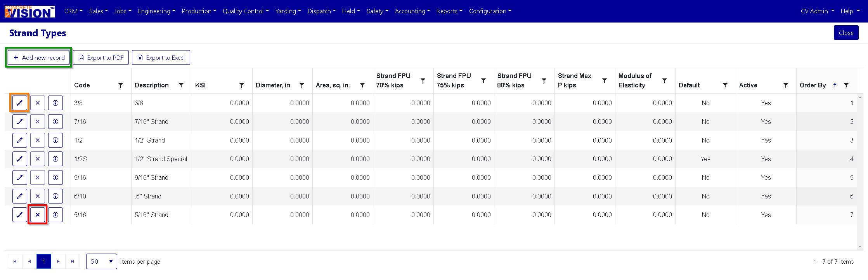The image size is (868, 280).
Task: Open the Yarding menu
Action: 288,11
